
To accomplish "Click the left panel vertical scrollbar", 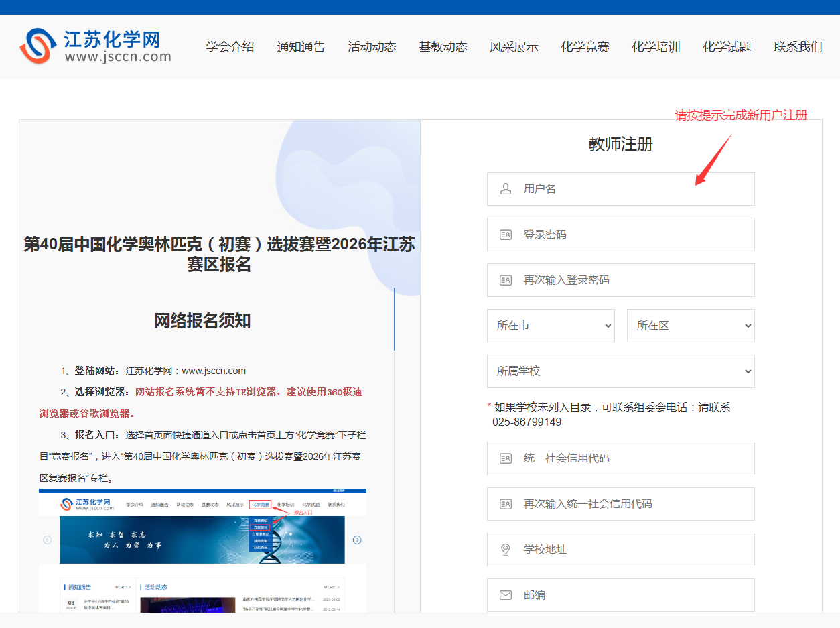I will (x=395, y=319).
